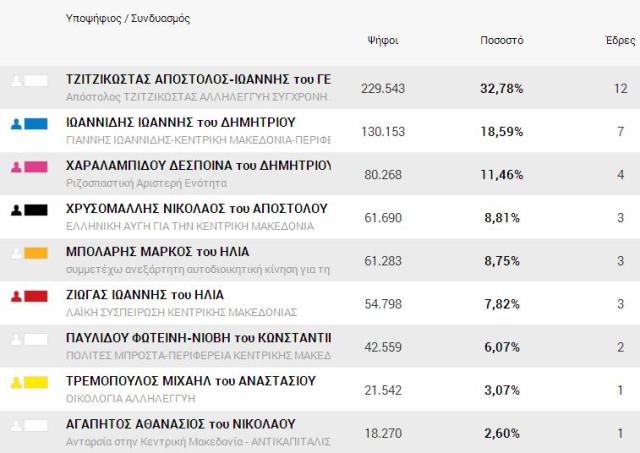Image resolution: width=640 pixels, height=453 pixels.
Task: Sort by the Ποσοστό column header
Action: (501, 41)
